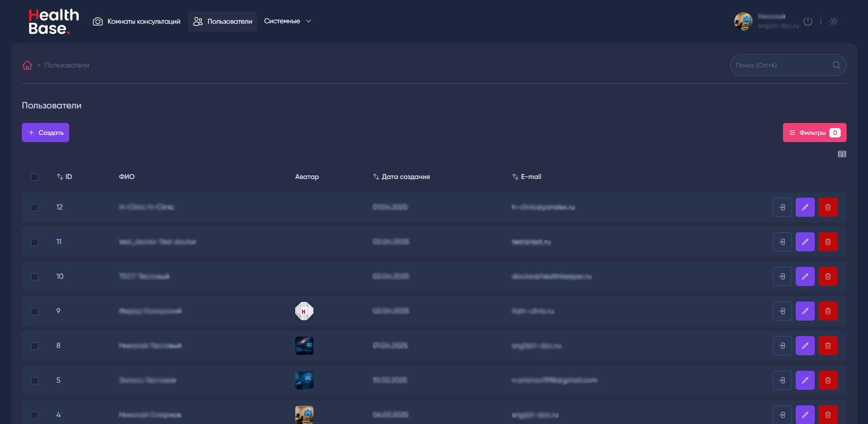Delete the user with ID 5

(828, 380)
